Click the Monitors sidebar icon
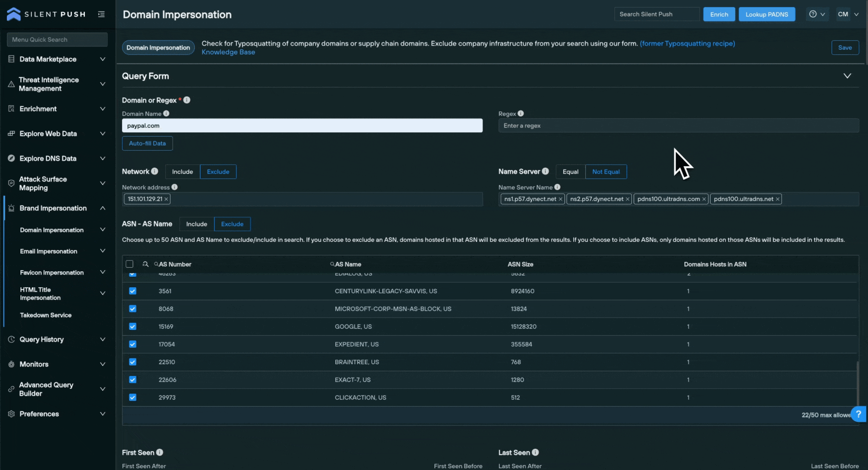The height and width of the screenshot is (470, 868). pyautogui.click(x=11, y=364)
